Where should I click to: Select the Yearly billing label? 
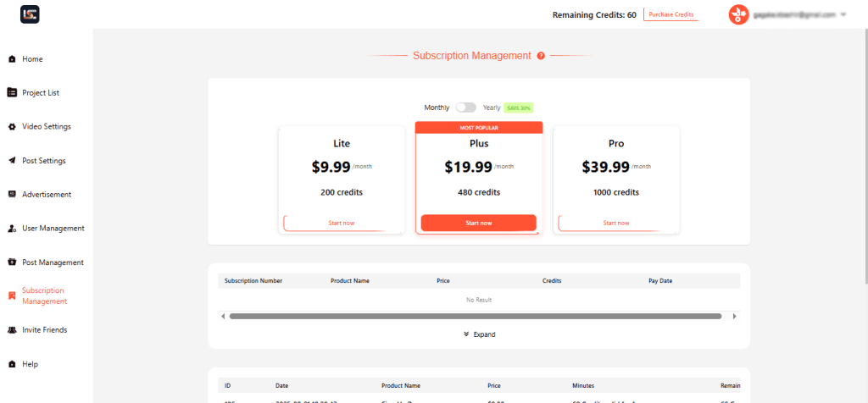492,108
